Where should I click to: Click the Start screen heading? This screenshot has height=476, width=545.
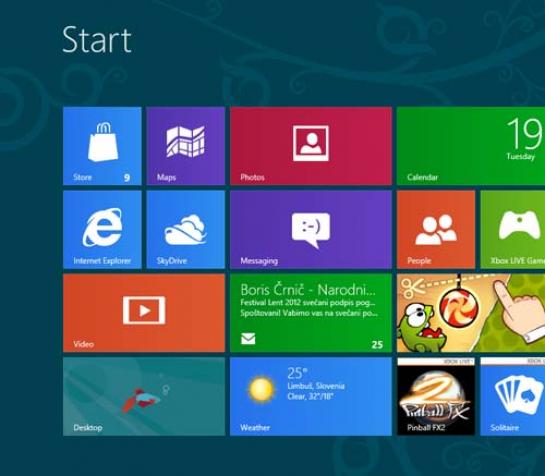click(x=97, y=40)
